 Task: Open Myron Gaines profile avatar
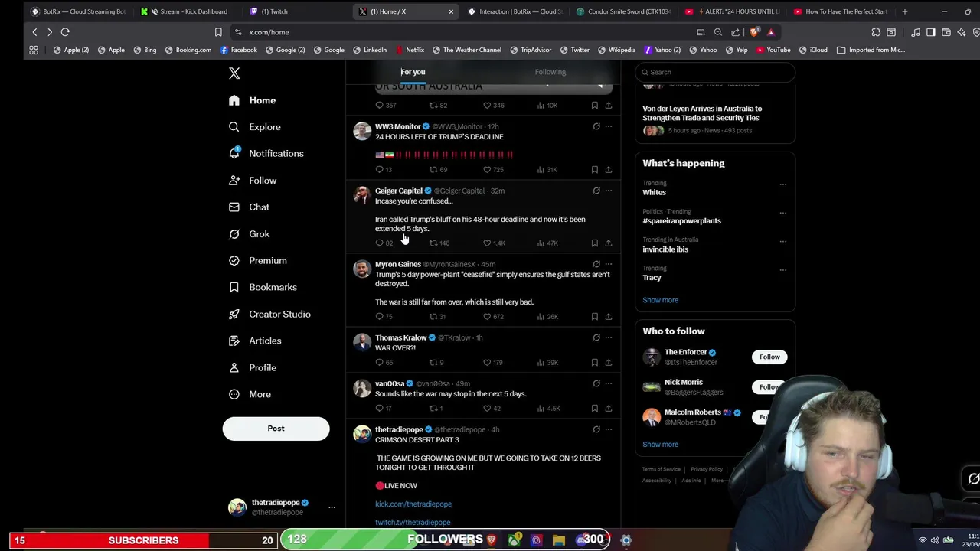(x=362, y=269)
